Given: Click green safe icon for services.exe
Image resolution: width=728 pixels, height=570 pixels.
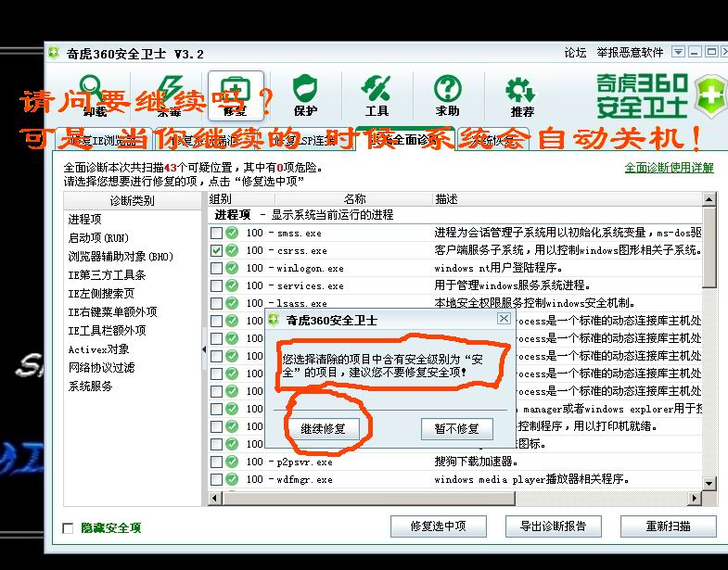Looking at the screenshot, I should click(232, 285).
